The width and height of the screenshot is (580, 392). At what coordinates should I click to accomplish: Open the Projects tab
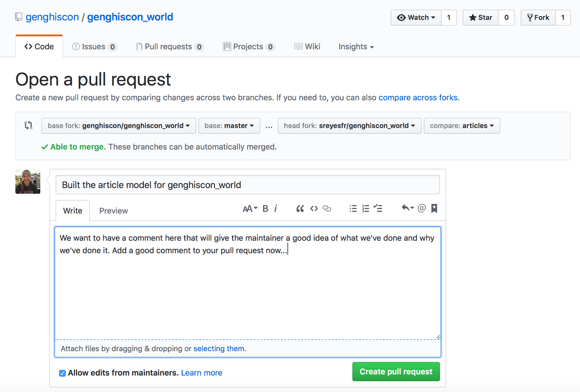pos(249,47)
